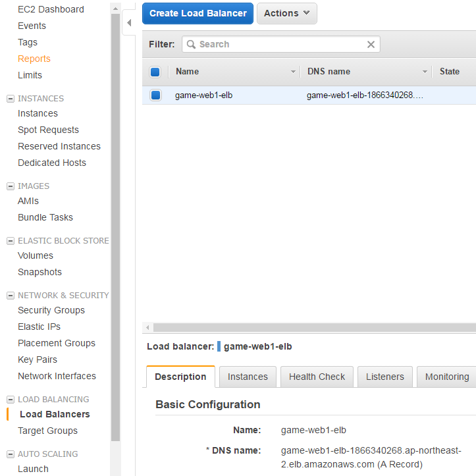Collapse the INSTANCES section

(x=11, y=99)
